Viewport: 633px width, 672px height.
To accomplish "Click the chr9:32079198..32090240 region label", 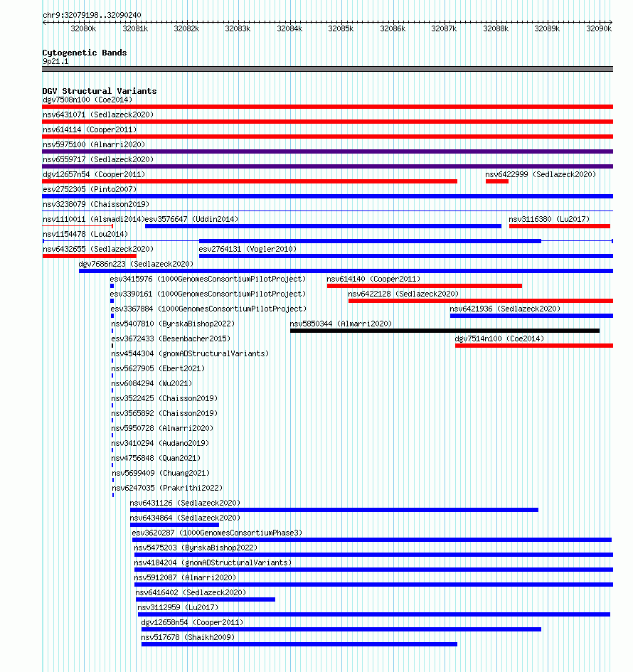I will tap(92, 15).
